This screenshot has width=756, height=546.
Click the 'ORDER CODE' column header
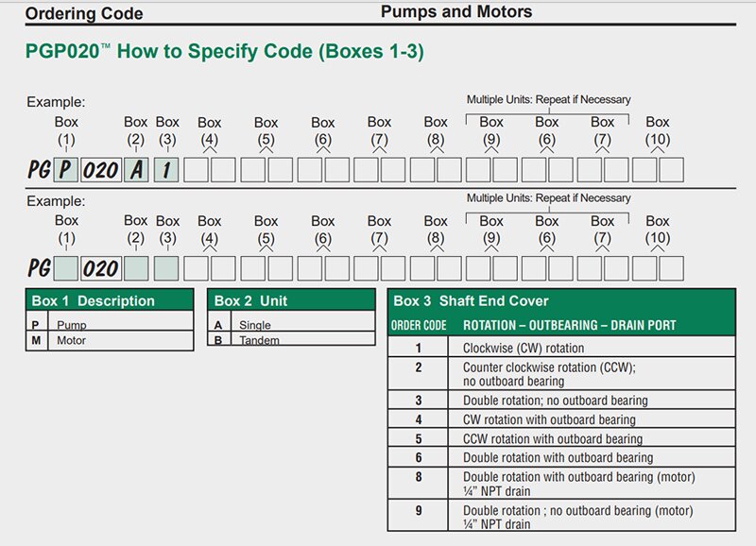pyautogui.click(x=419, y=325)
